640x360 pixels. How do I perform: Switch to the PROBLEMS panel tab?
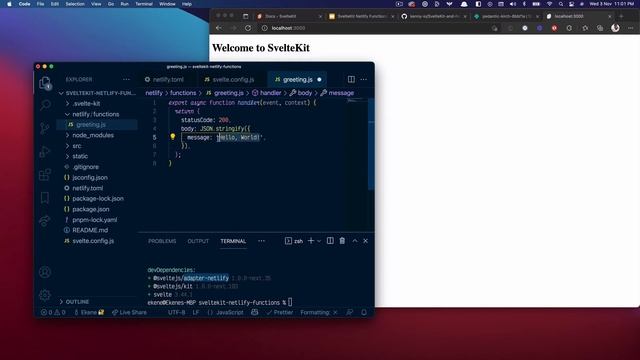[x=162, y=241]
